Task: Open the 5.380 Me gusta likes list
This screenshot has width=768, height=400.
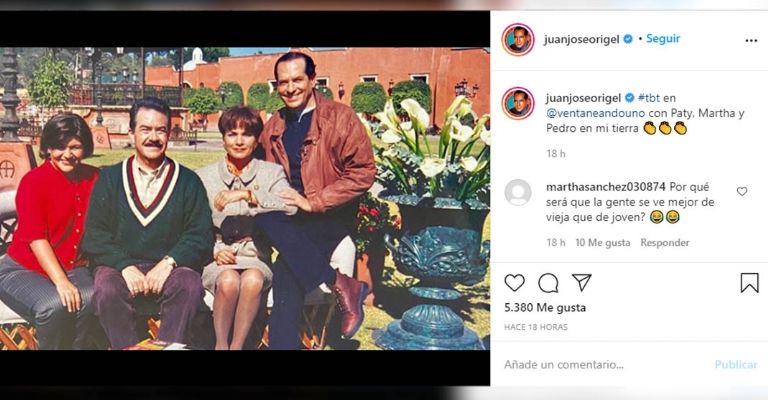Action: (545, 307)
